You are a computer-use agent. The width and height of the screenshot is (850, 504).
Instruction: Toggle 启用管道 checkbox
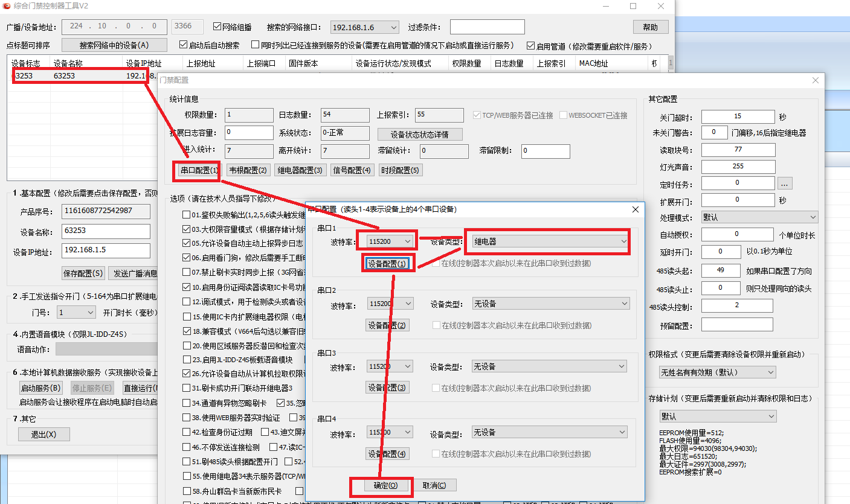coord(530,45)
